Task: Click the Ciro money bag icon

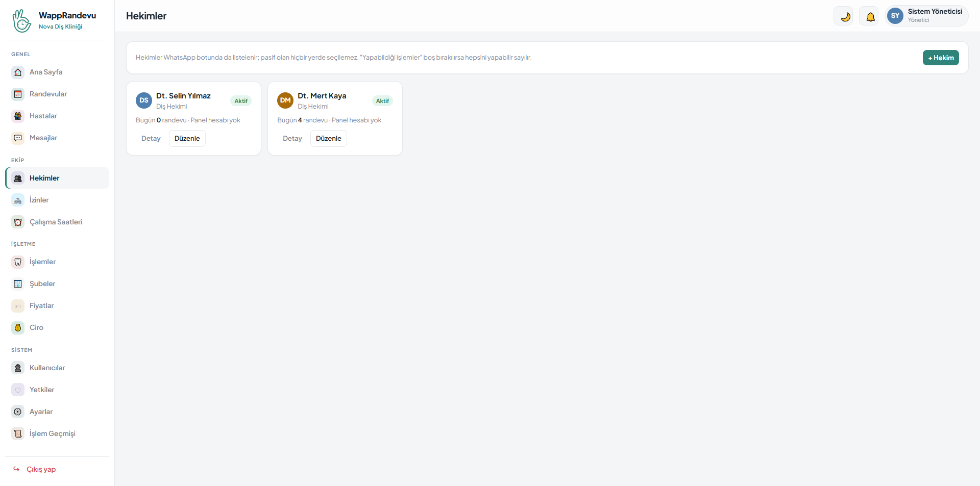Action: tap(18, 328)
